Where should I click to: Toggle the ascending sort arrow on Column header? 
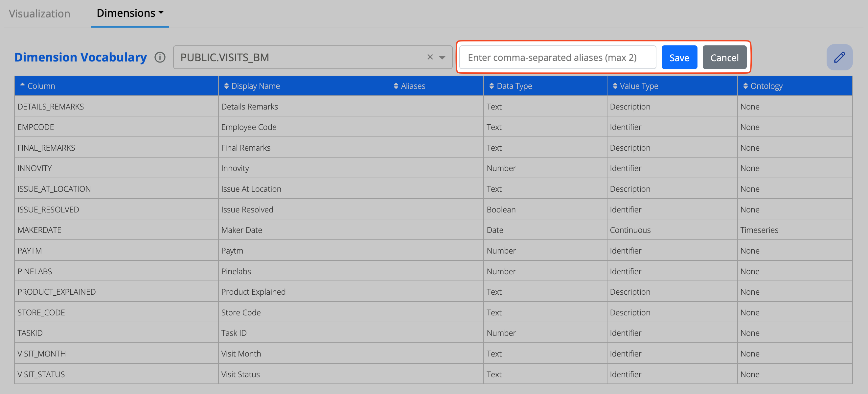(22, 86)
